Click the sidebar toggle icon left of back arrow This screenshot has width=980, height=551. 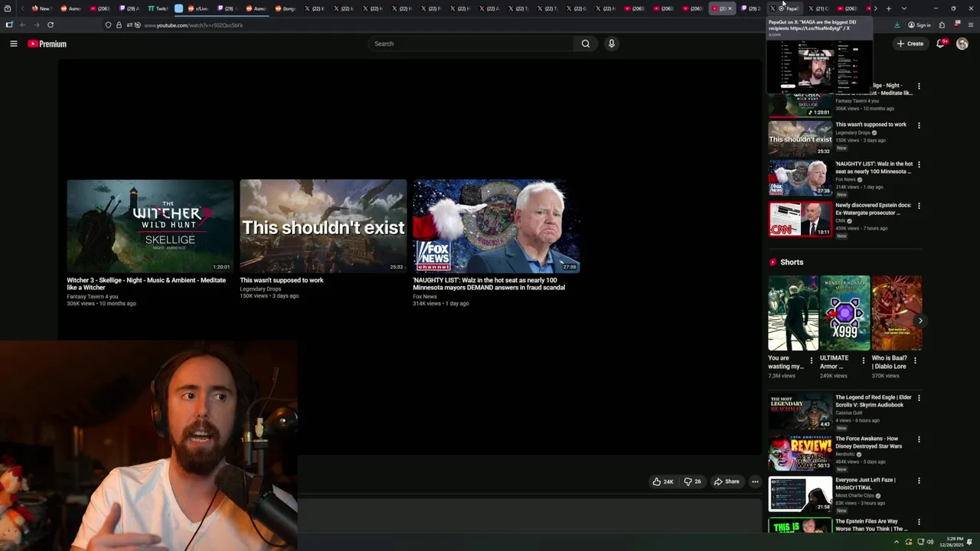pos(9,24)
